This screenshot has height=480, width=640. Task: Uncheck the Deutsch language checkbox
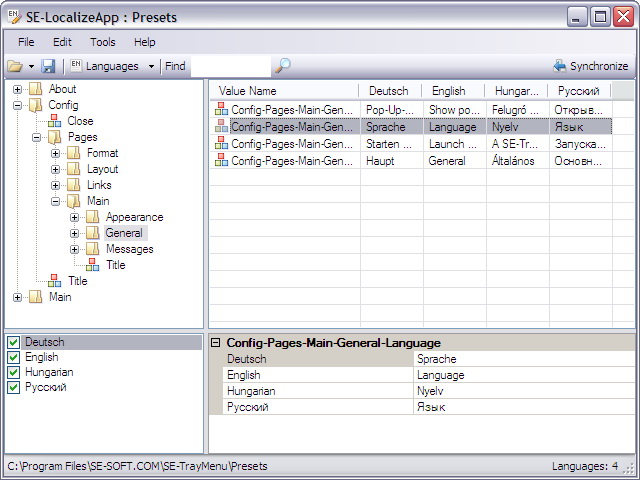[13, 343]
